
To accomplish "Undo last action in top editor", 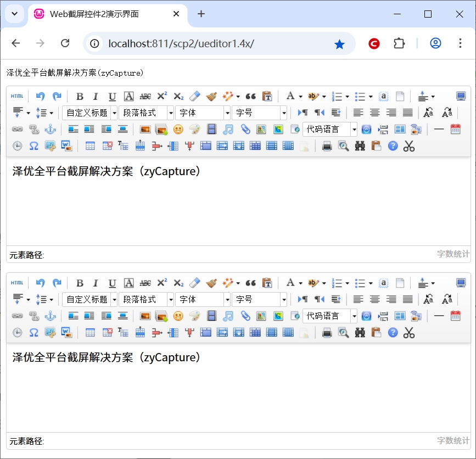I will [40, 96].
